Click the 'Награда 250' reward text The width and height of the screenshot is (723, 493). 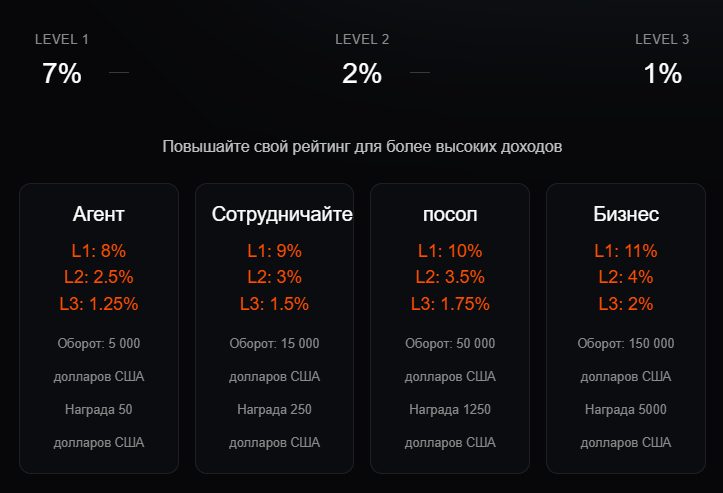point(274,409)
